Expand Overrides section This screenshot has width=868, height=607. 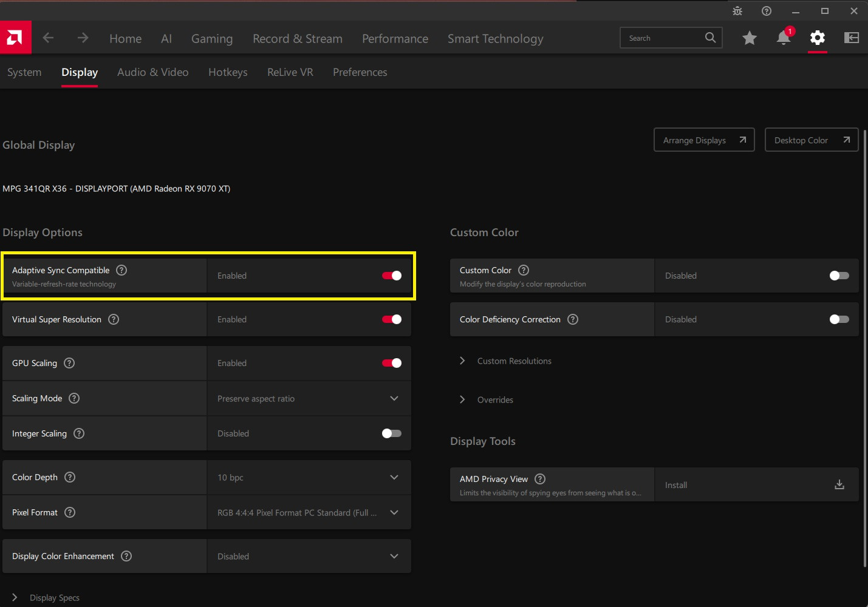(x=486, y=399)
